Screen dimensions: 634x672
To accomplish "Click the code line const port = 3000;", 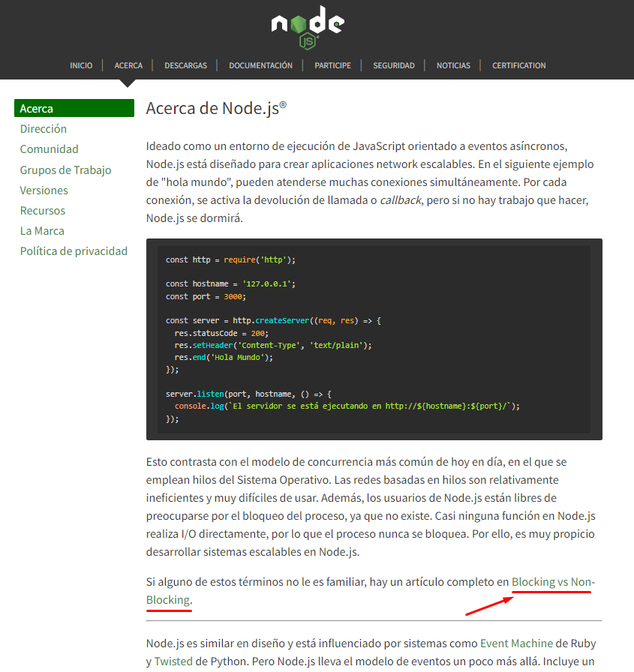I will (206, 296).
